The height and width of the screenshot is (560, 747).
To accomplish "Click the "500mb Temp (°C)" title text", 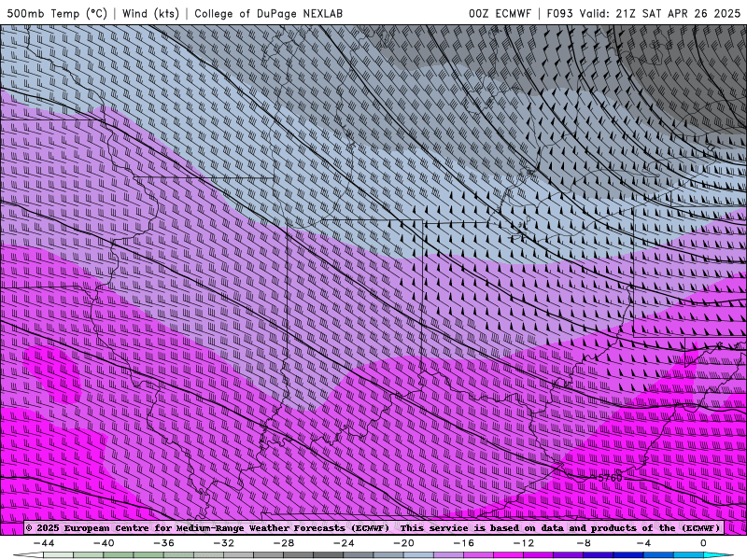I will [x=57, y=13].
